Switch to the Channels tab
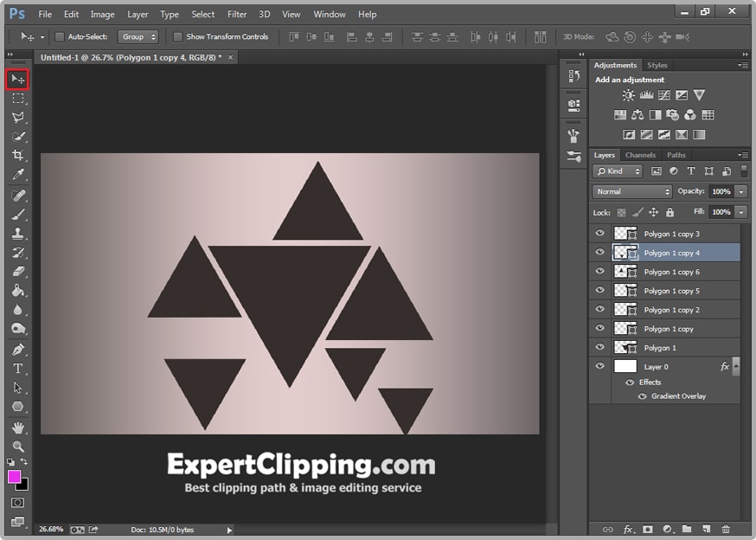Screen dimensions: 756x540 pyautogui.click(x=640, y=156)
